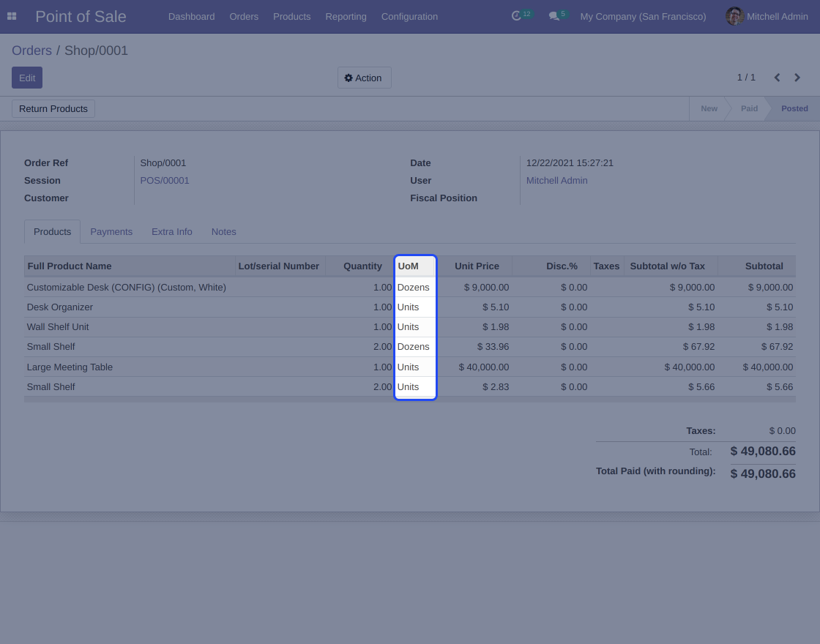Click the Return Products button
Viewport: 820px width, 644px height.
tap(53, 109)
